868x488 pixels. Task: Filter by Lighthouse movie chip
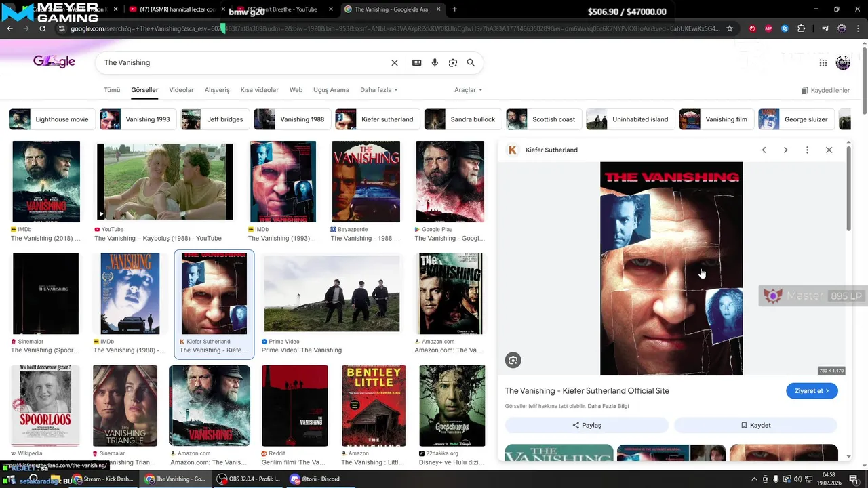(51, 119)
